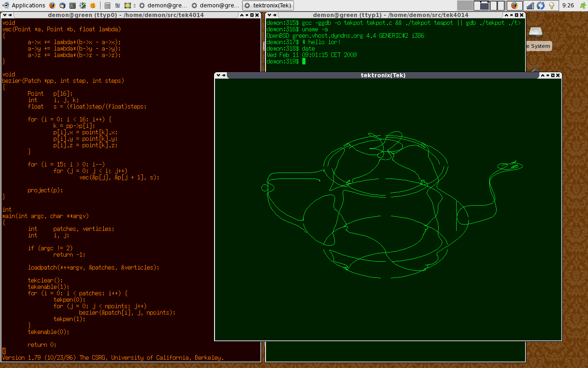Select first demon@green taskbar window button
This screenshot has width=588, height=368.
(x=163, y=6)
